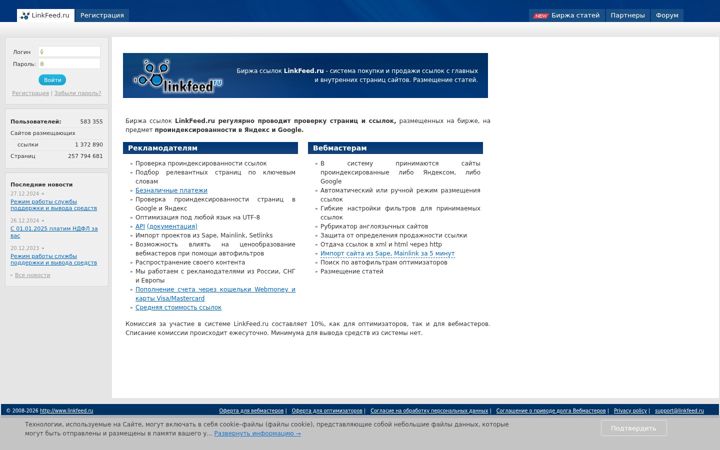The image size is (720, 450).
Task: Open the Средняя стоимость ссылок link
Action: click(x=178, y=308)
